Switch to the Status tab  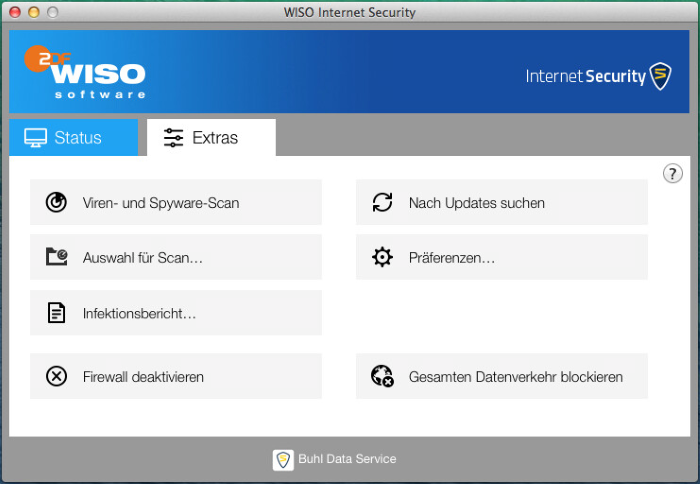point(74,138)
